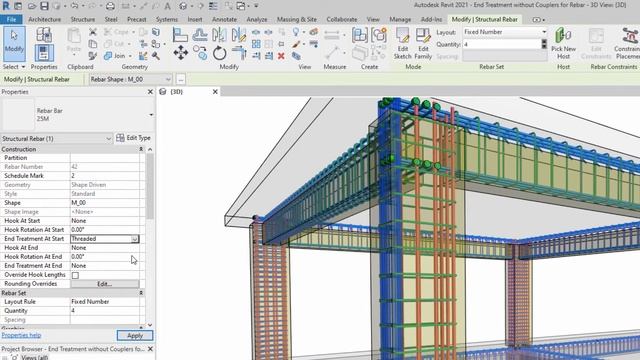Click the Edit Type button
The image size is (640, 360).
pyautogui.click(x=133, y=138)
